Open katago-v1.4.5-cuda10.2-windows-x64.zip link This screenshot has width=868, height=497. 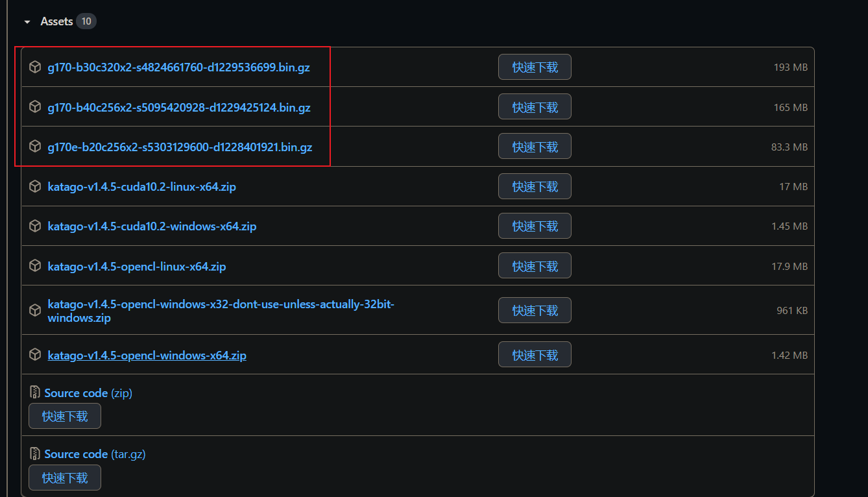coord(152,226)
